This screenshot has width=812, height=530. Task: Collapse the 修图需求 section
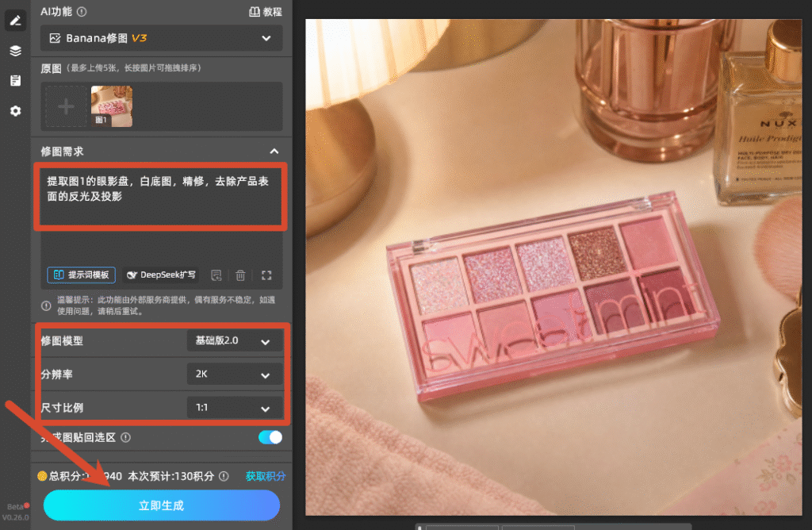pyautogui.click(x=274, y=152)
